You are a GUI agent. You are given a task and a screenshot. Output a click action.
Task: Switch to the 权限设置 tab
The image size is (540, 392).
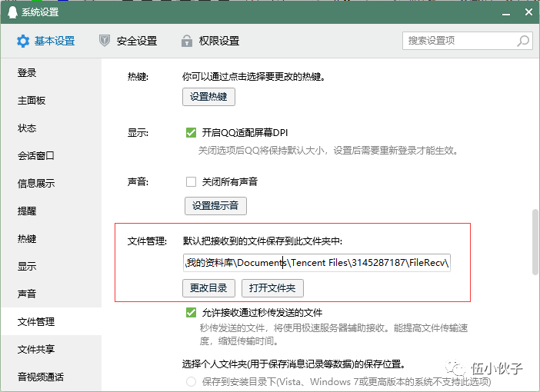click(211, 41)
